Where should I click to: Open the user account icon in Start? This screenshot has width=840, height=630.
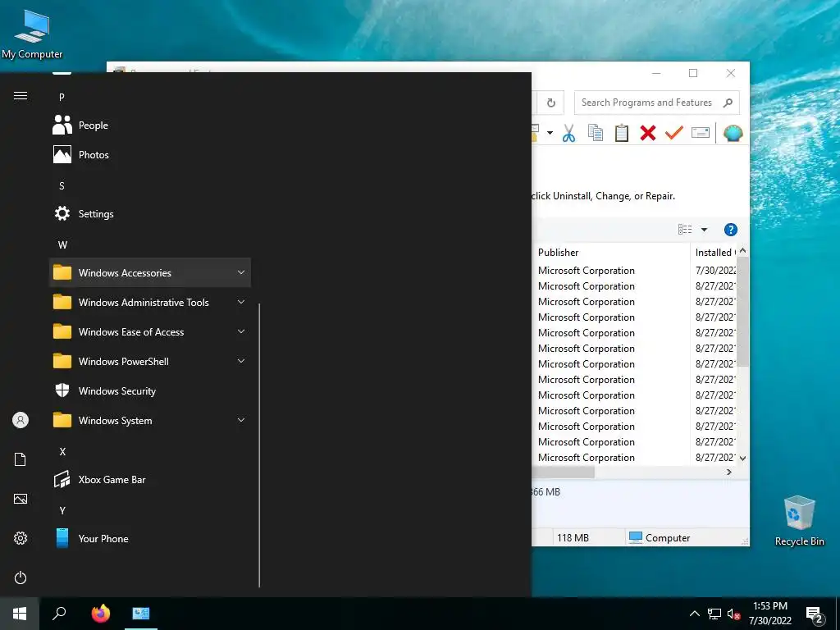tap(21, 420)
